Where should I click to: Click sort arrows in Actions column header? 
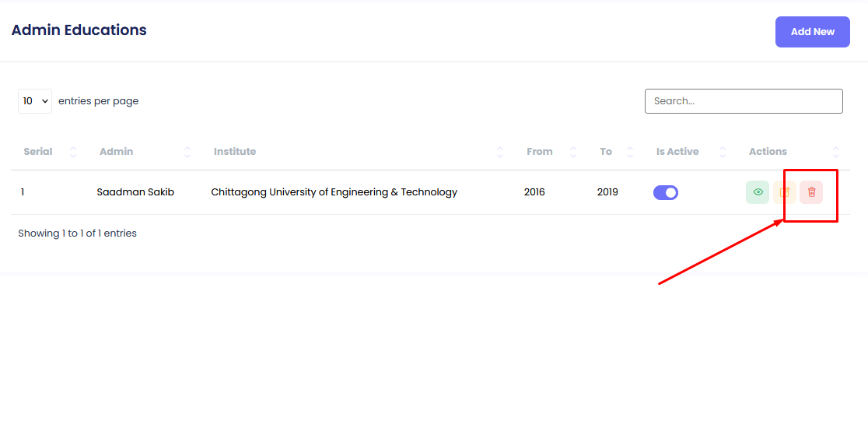point(836,152)
